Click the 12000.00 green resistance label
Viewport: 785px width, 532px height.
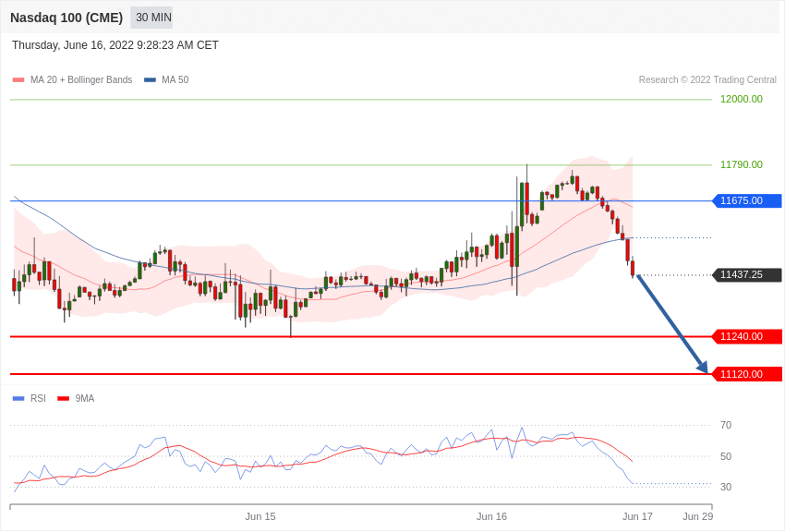[x=741, y=99]
